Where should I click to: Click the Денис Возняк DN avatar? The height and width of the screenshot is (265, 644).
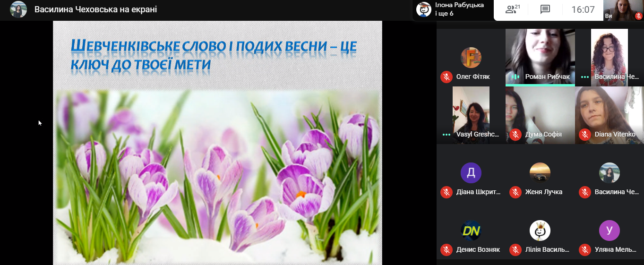click(x=471, y=231)
